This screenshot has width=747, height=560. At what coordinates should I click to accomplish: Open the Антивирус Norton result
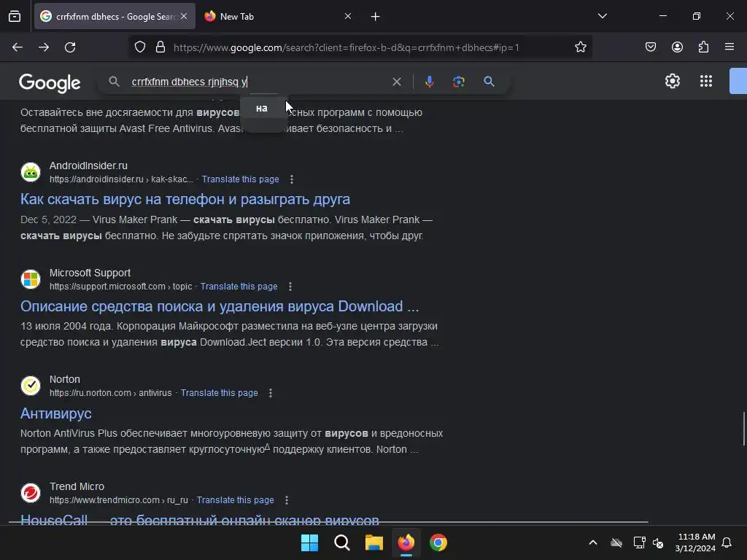55,413
